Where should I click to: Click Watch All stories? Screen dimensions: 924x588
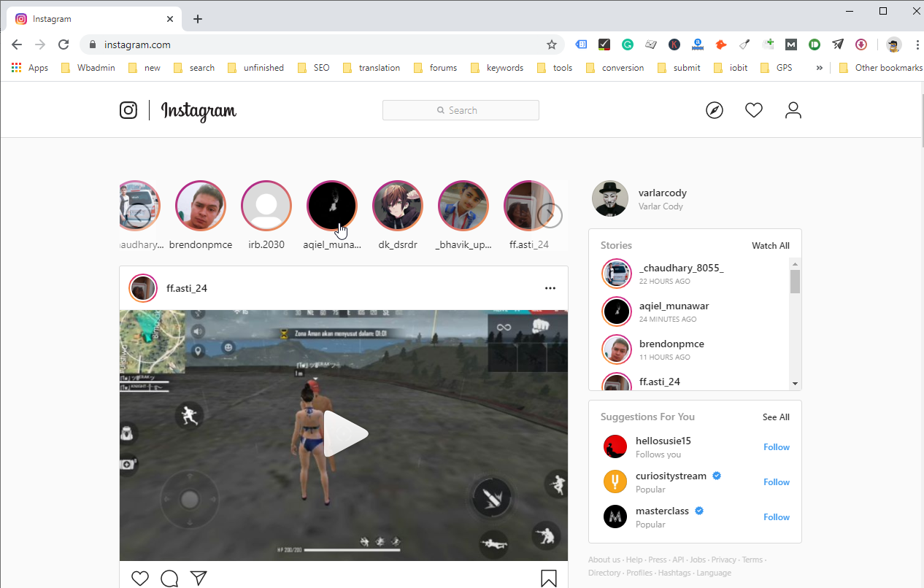tap(771, 246)
